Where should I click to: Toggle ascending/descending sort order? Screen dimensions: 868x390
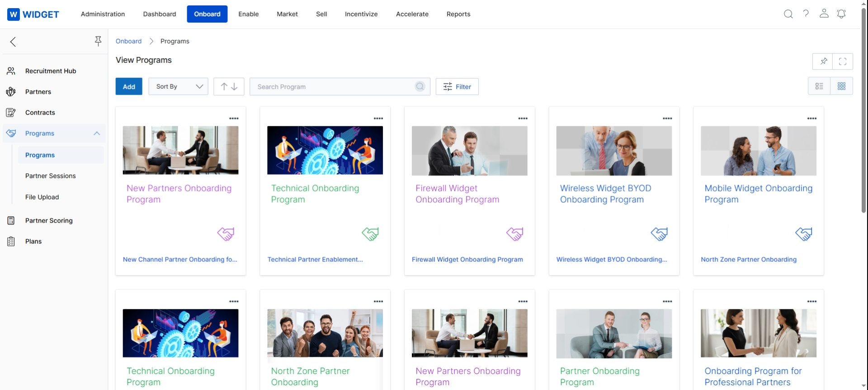pyautogui.click(x=229, y=86)
